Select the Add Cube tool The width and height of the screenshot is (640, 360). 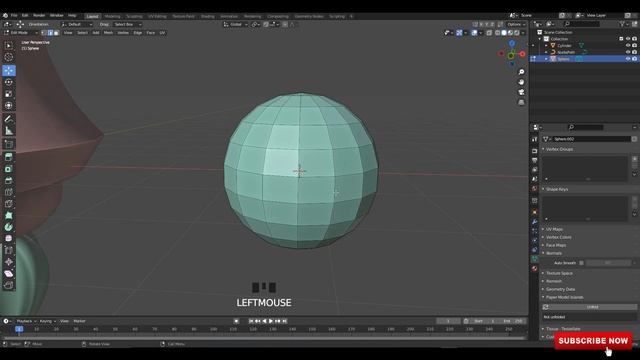pyautogui.click(x=9, y=144)
